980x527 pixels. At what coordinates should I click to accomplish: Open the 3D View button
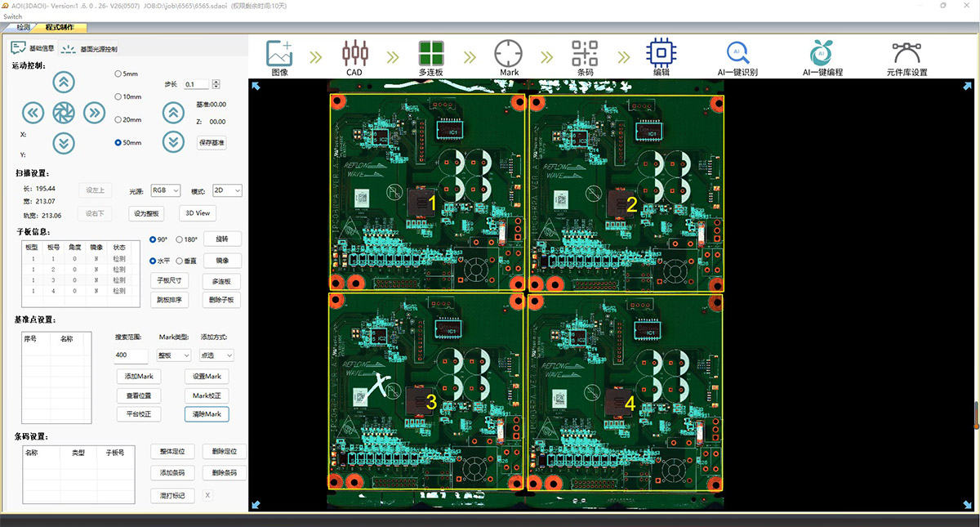point(198,212)
